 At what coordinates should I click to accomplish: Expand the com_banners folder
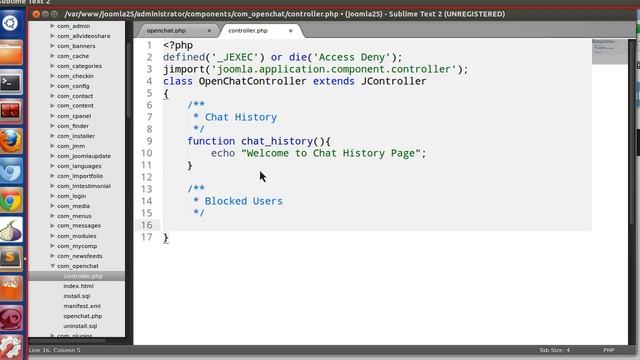pos(52,46)
